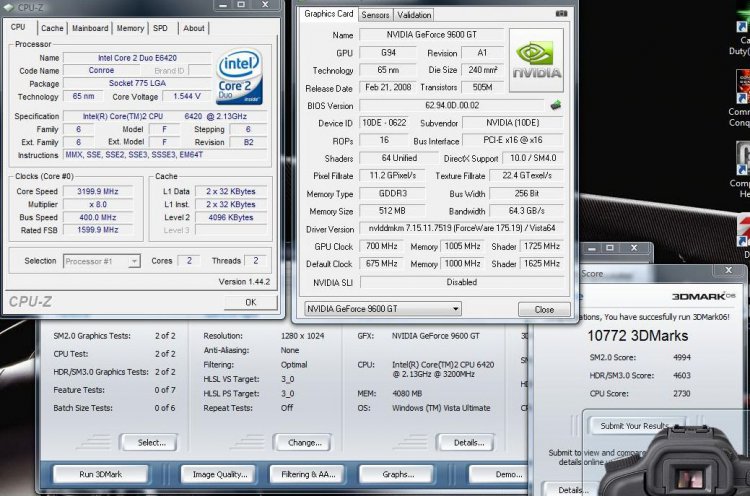Click the Core Speed value 3199.9 MHz

98,191
